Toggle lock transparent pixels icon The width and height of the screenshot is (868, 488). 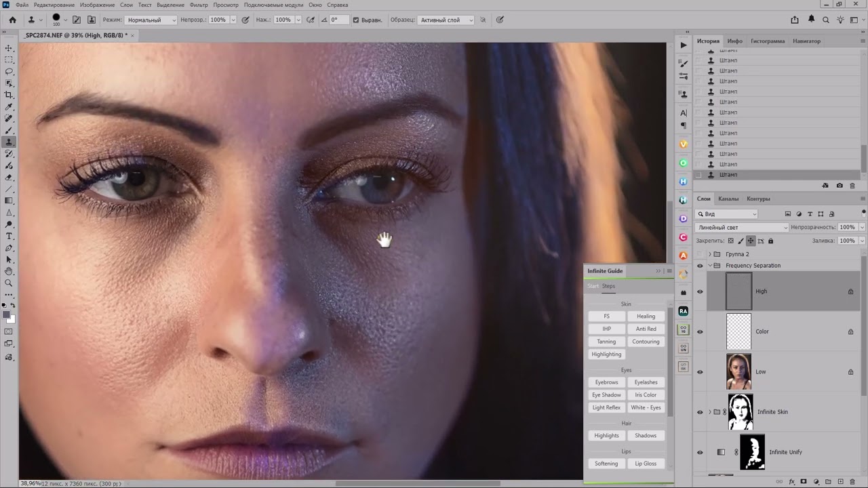pos(730,241)
